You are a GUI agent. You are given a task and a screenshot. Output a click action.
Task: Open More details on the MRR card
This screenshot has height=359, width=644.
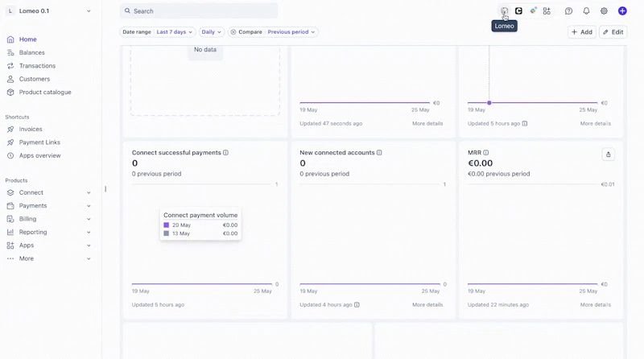click(x=596, y=305)
